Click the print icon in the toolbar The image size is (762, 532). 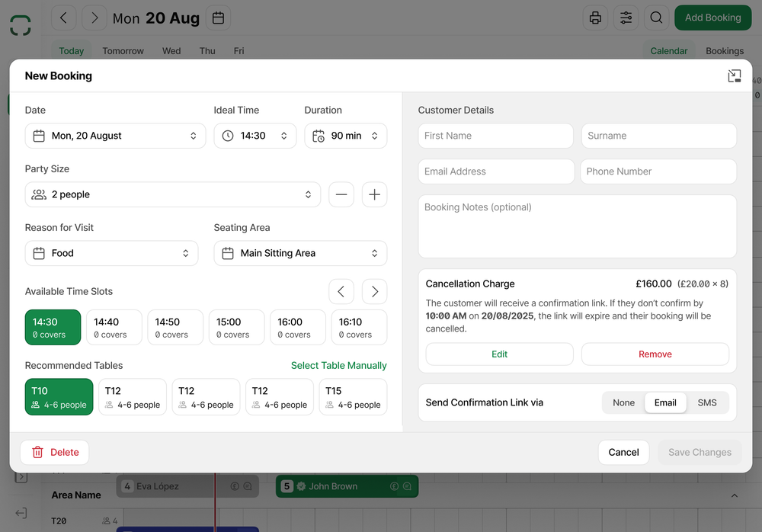click(x=595, y=17)
